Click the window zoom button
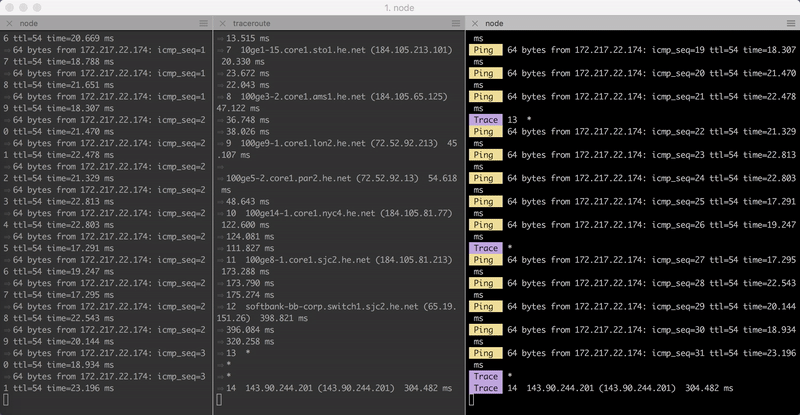 point(37,8)
